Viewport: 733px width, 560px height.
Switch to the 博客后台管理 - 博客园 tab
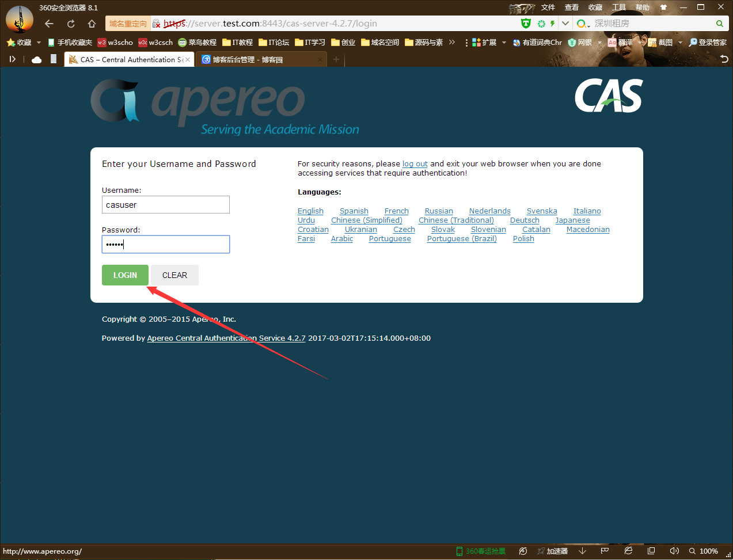[x=261, y=59]
